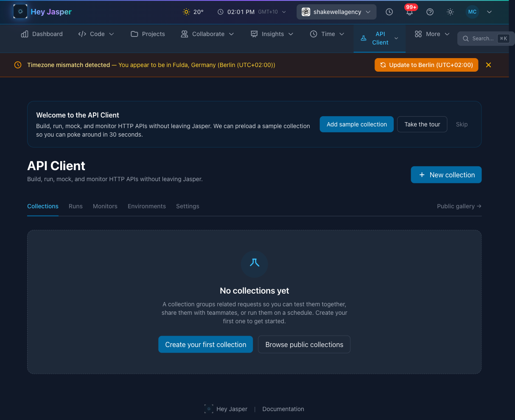Click the MC user avatar
515x420 pixels.
tap(472, 12)
